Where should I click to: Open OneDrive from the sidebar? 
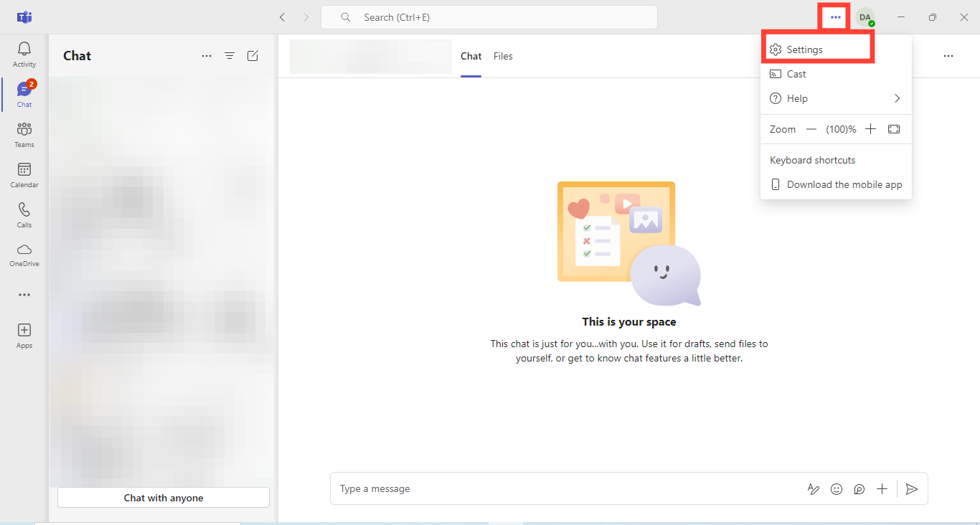click(x=24, y=255)
